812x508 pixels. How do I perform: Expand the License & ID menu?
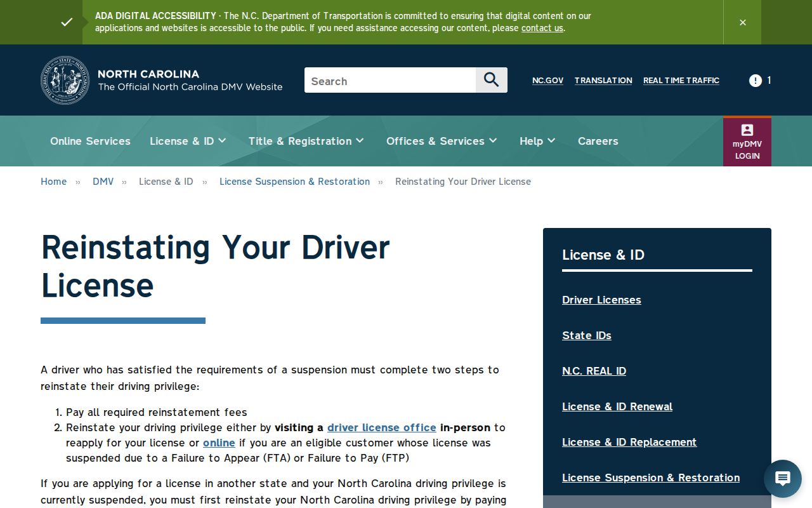pos(188,141)
